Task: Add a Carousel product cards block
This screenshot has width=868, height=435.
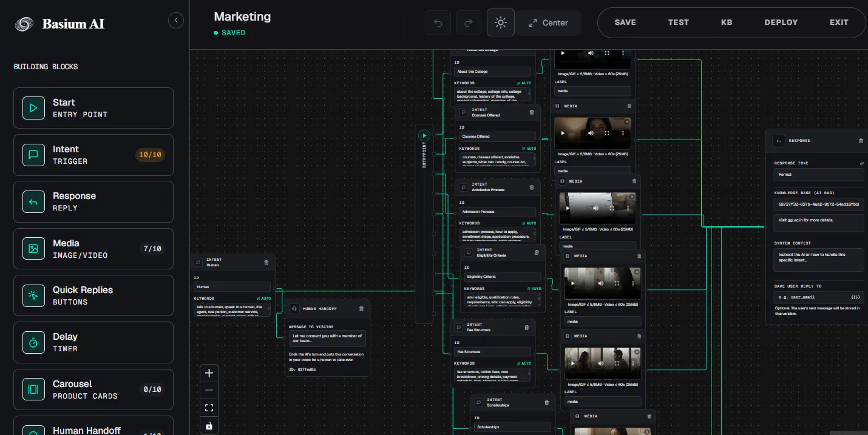Action: (x=93, y=389)
